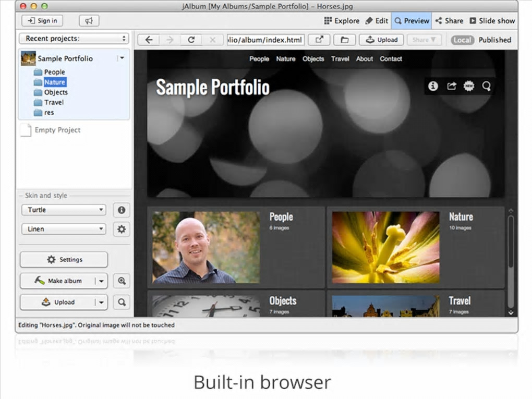Image resolution: width=532 pixels, height=399 pixels.
Task: Select Sample Portfolio project
Action: coord(65,58)
